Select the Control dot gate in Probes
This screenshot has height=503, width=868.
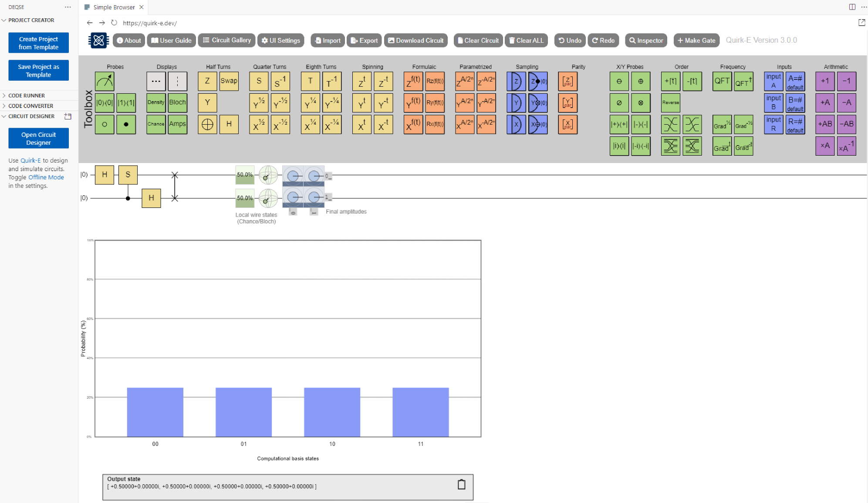tap(126, 124)
